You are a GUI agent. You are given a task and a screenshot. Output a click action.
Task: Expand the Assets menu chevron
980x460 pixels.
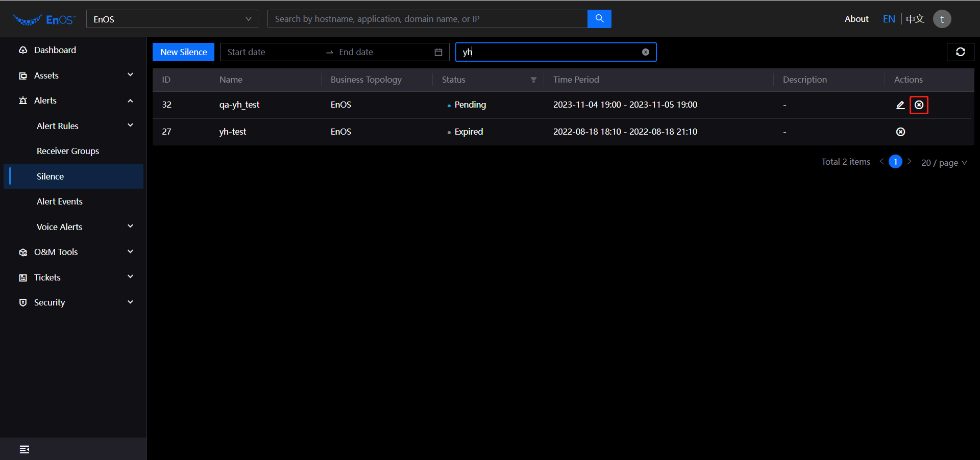130,75
